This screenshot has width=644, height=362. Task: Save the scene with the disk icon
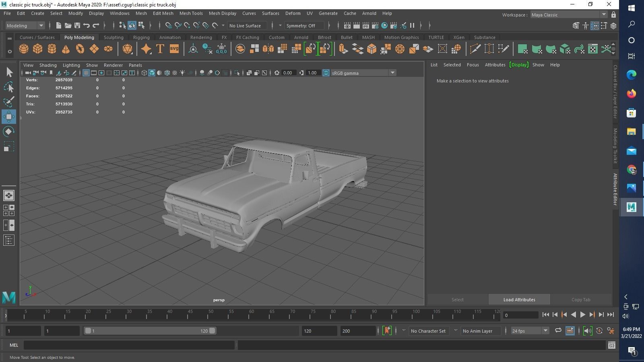77,26
